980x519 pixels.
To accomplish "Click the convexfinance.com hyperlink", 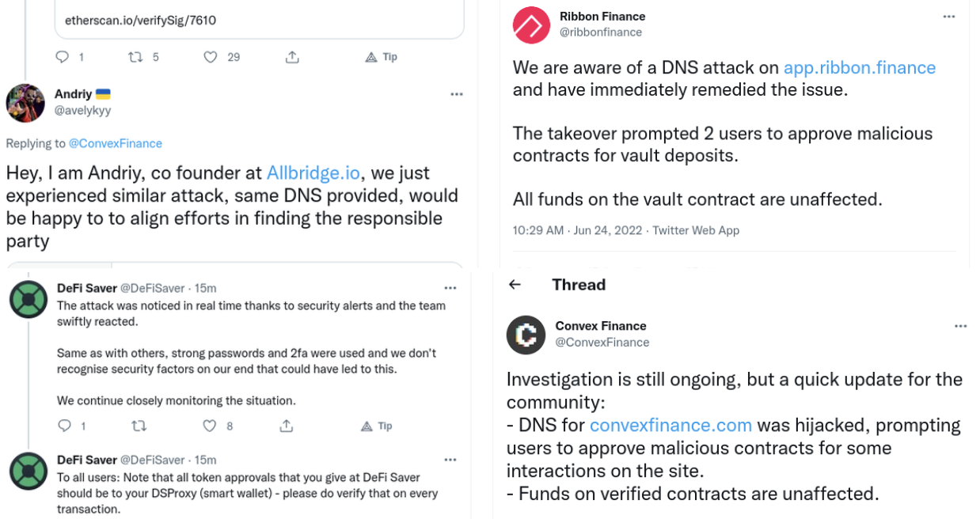I will pyautogui.click(x=670, y=425).
